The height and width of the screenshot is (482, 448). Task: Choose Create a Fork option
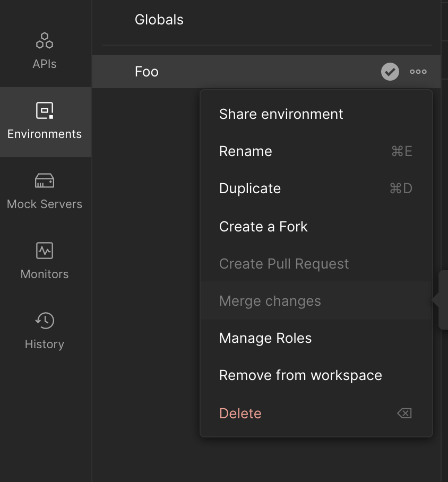point(263,226)
